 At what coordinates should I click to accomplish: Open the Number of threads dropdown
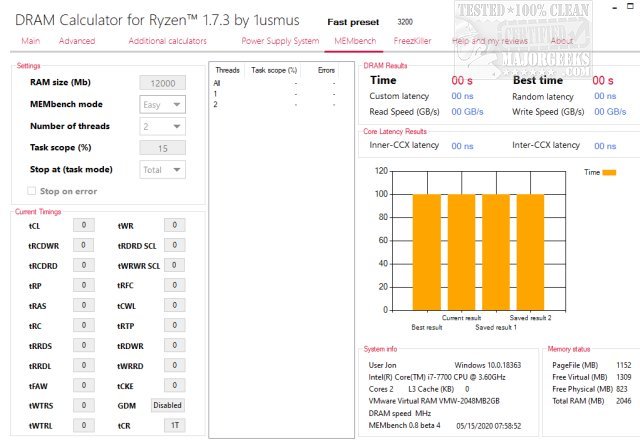click(x=162, y=126)
